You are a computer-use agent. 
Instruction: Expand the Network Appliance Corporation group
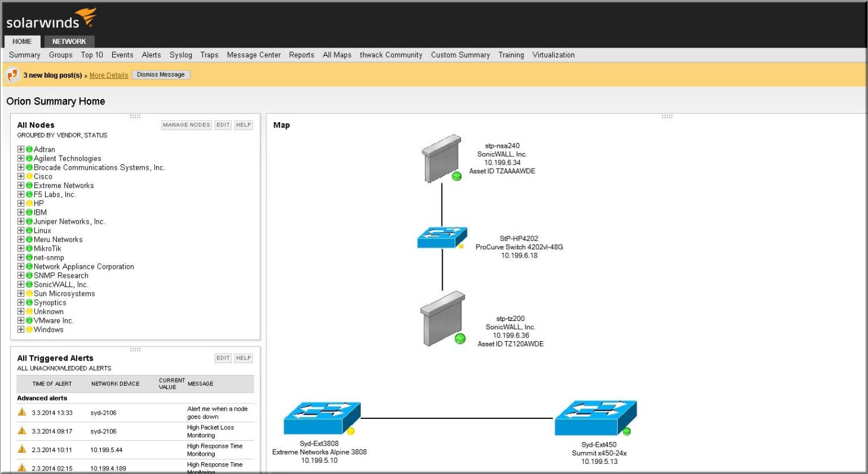(x=21, y=266)
